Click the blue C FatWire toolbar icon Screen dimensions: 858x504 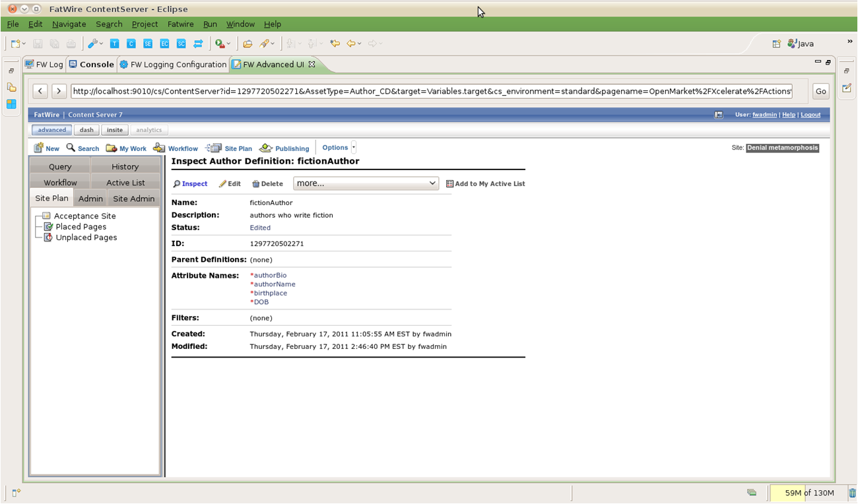coord(131,44)
